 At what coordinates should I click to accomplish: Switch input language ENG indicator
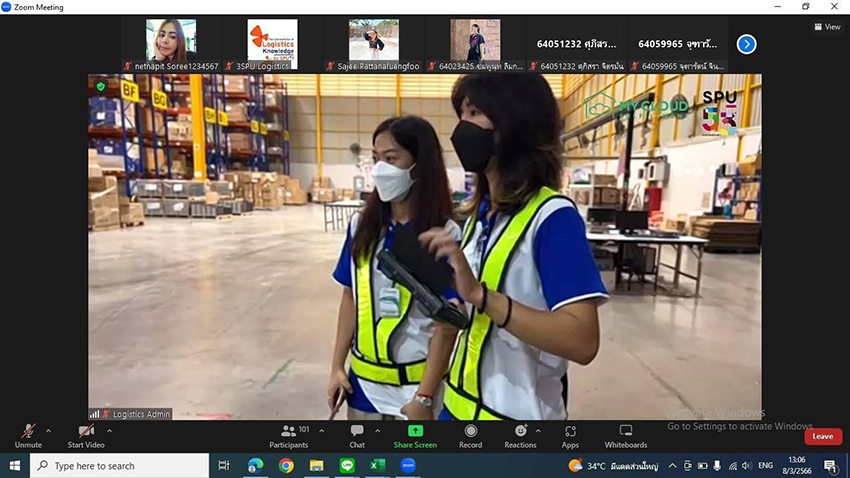[765, 466]
